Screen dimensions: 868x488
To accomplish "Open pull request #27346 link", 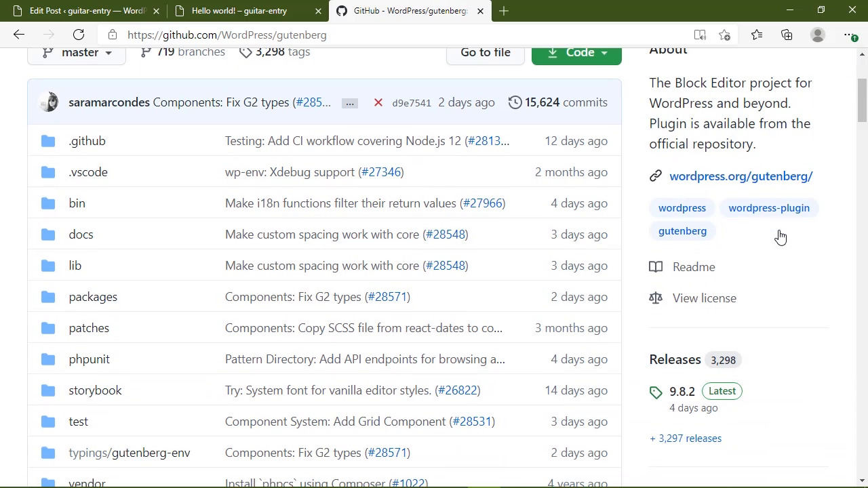I will pos(381,172).
